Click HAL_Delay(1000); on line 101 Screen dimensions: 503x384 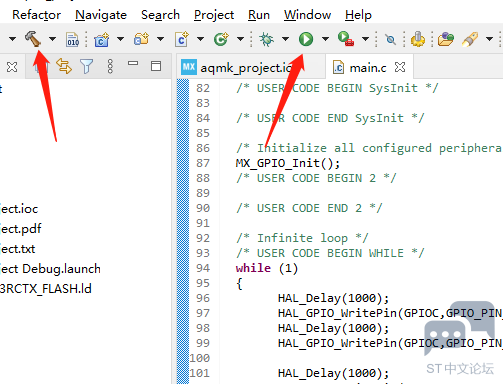point(333,373)
